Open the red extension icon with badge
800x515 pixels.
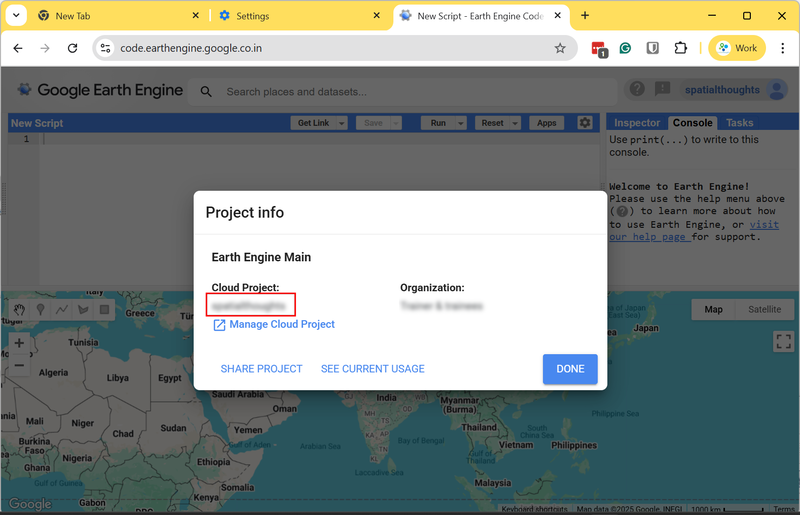tap(599, 49)
